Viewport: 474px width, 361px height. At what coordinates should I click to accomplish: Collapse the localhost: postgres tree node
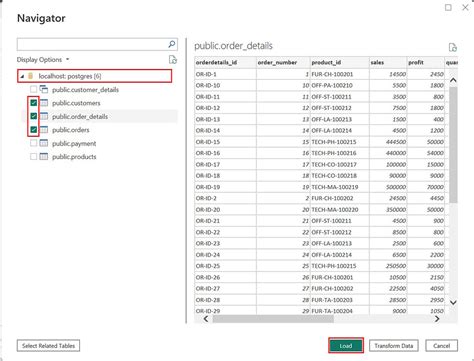[x=22, y=76]
